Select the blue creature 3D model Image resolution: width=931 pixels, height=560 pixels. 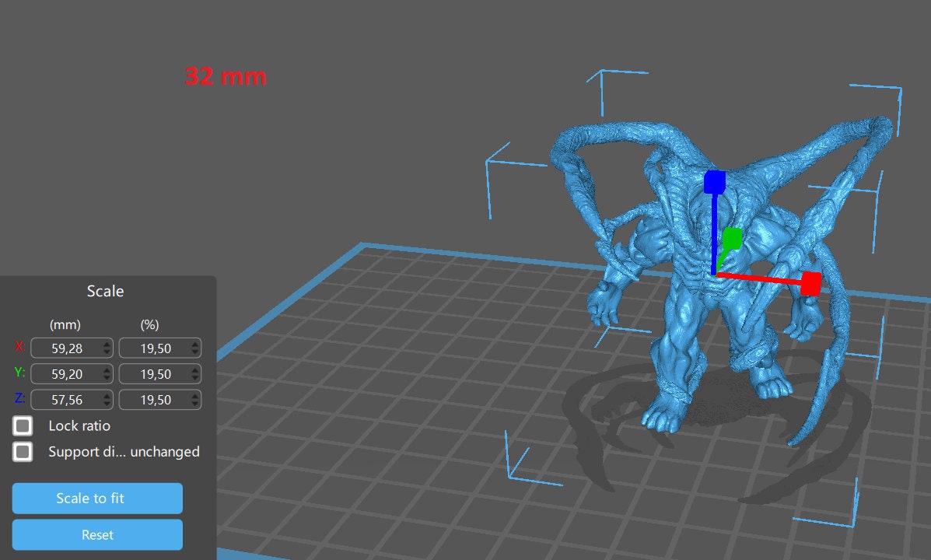click(x=684, y=334)
